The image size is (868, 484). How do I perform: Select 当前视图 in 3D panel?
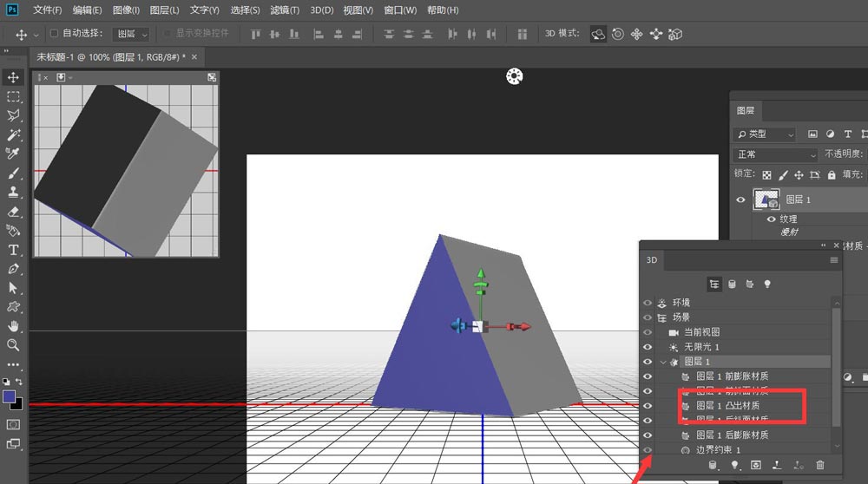[x=702, y=332]
